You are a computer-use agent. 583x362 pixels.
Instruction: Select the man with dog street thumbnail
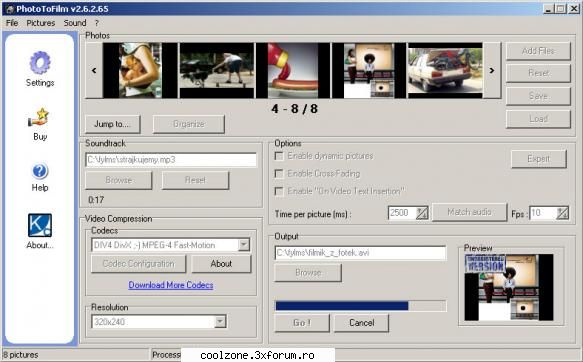217,70
